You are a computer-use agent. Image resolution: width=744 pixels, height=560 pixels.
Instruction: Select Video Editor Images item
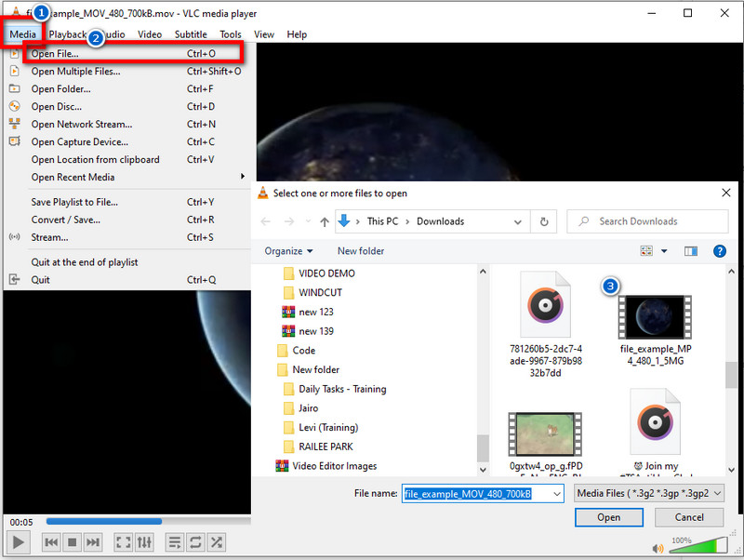pos(326,466)
